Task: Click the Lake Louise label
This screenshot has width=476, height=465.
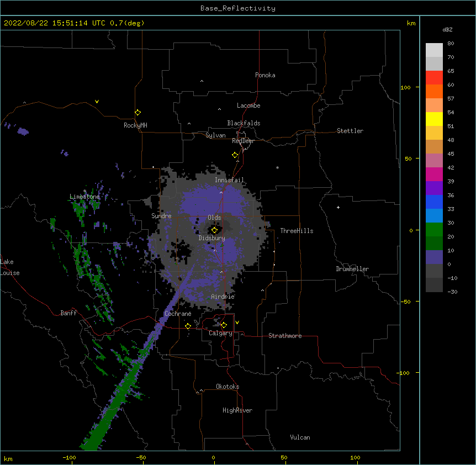Action: click(10, 267)
